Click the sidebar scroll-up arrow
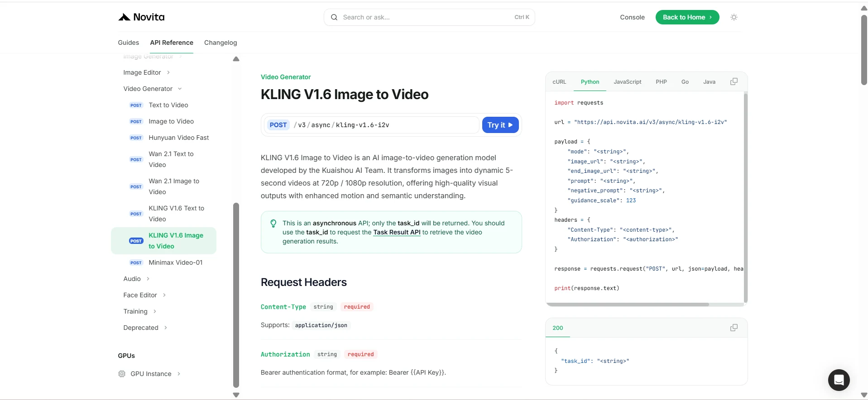Image resolution: width=868 pixels, height=400 pixels. (236, 59)
